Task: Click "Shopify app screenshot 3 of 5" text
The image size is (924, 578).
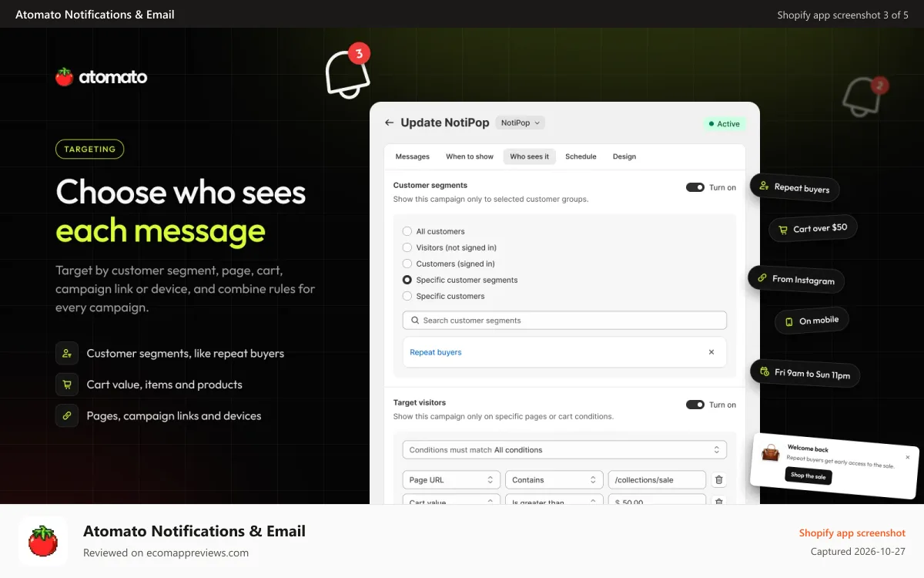Action: point(843,15)
